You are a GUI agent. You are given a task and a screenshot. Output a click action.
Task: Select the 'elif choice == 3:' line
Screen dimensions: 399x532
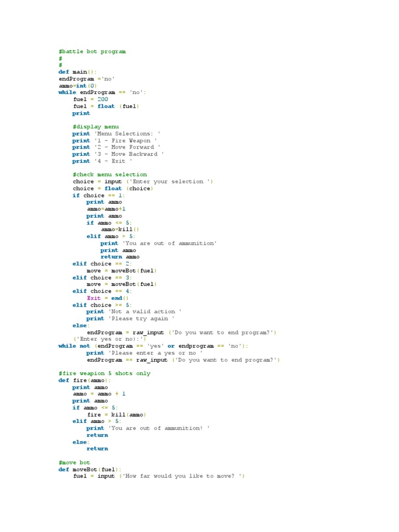point(102,277)
